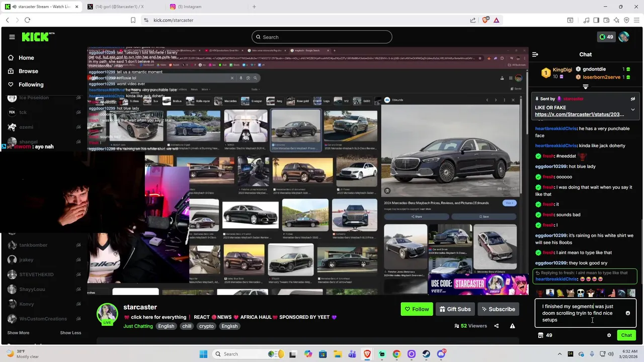Click KingDigi leaderboard entry
This screenshot has height=362, width=644.
(x=556, y=73)
